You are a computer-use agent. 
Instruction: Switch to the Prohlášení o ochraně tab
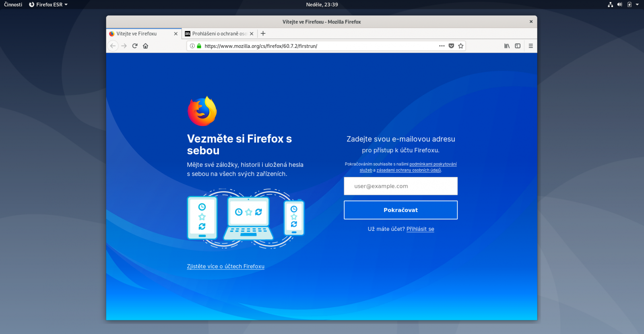(x=219, y=34)
